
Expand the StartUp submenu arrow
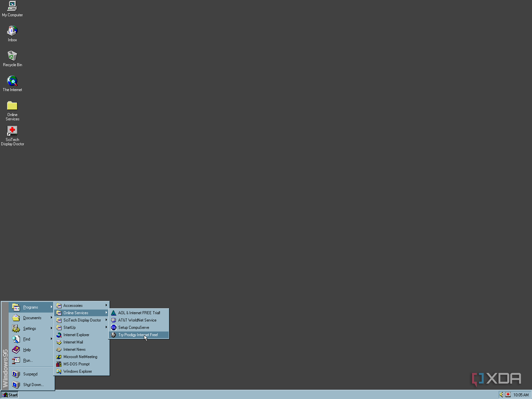(x=106, y=327)
